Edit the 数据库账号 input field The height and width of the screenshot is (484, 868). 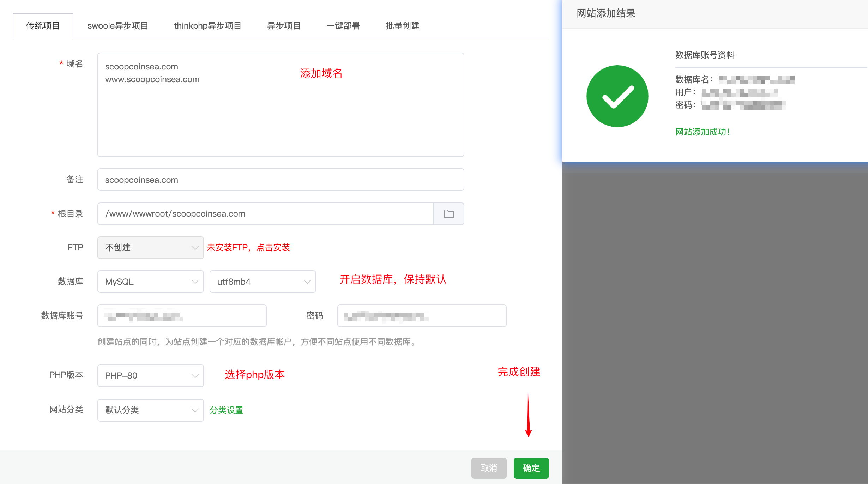pyautogui.click(x=182, y=316)
